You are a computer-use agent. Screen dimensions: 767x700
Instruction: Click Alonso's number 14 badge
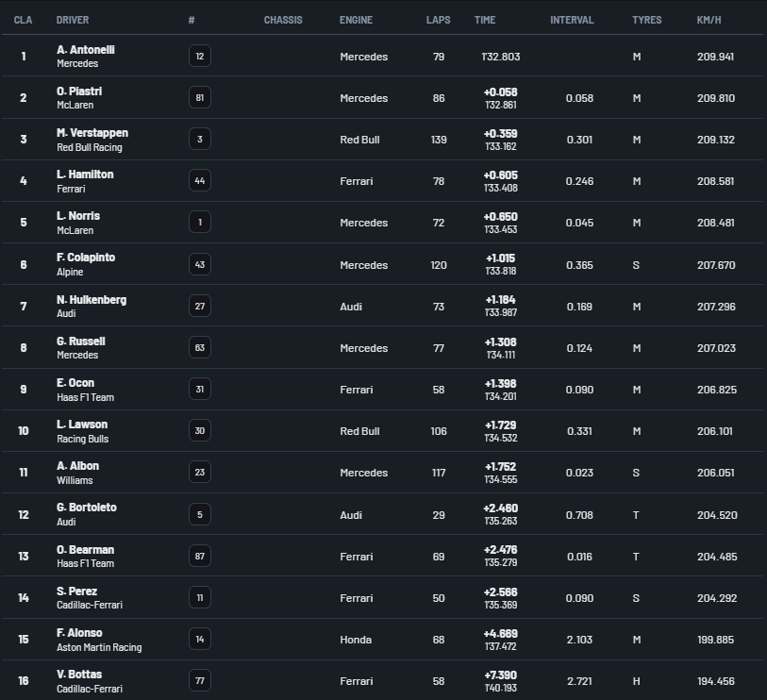click(200, 639)
